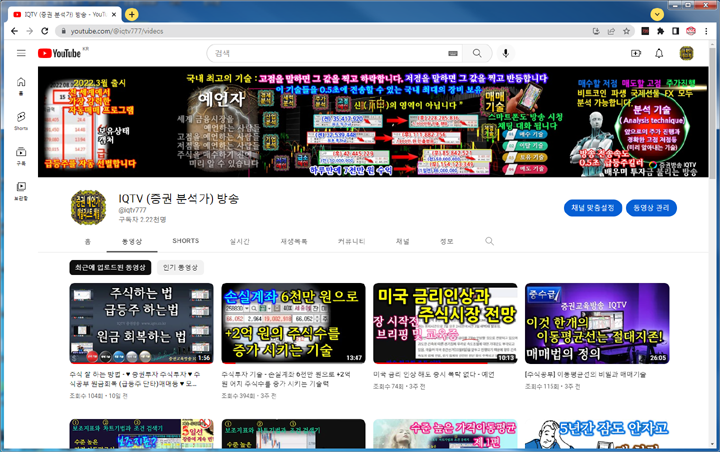This screenshot has height=452, width=720.
Task: Open the 실시간 channel tab
Action: (x=240, y=242)
